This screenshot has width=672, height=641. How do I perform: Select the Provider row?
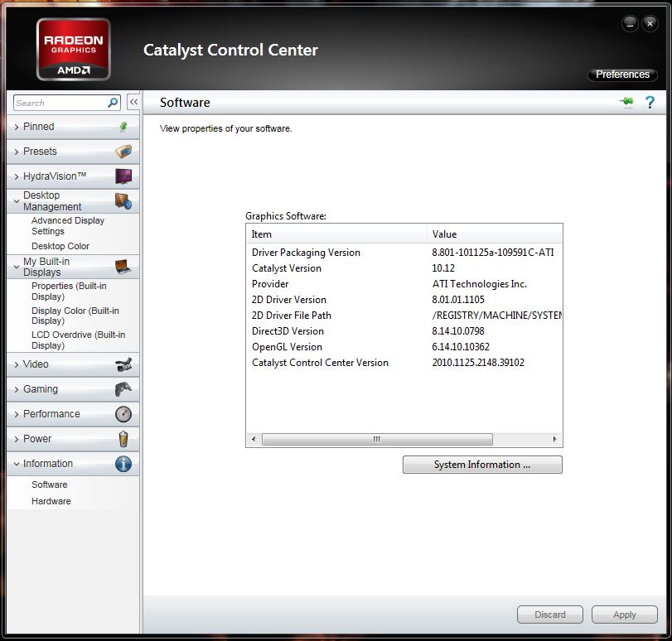pyautogui.click(x=404, y=284)
